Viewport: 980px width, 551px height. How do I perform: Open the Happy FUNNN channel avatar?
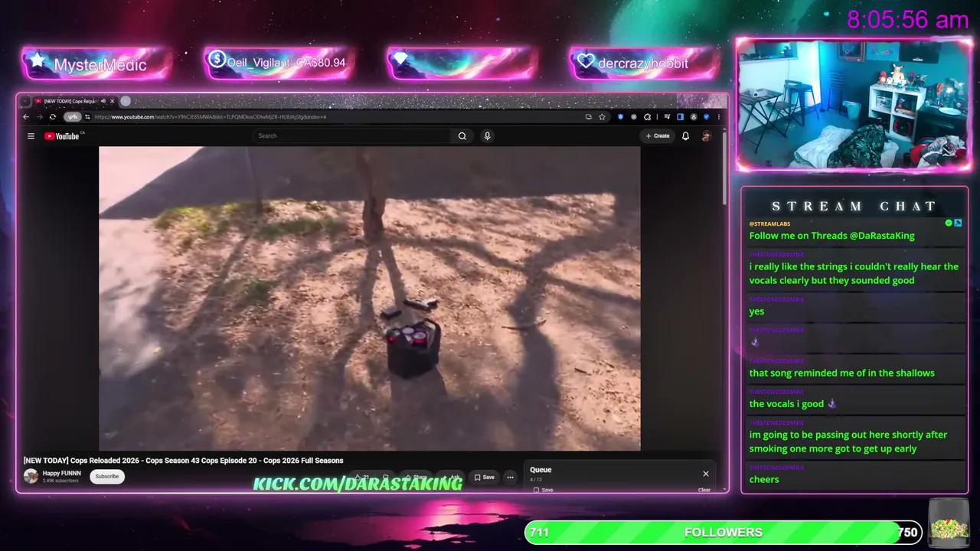pos(31,476)
